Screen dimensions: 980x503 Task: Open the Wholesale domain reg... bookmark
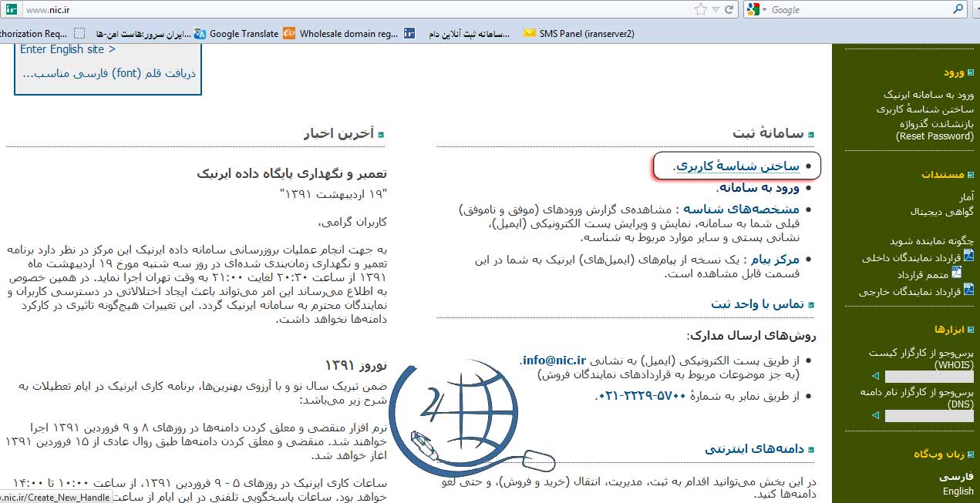pos(341,33)
